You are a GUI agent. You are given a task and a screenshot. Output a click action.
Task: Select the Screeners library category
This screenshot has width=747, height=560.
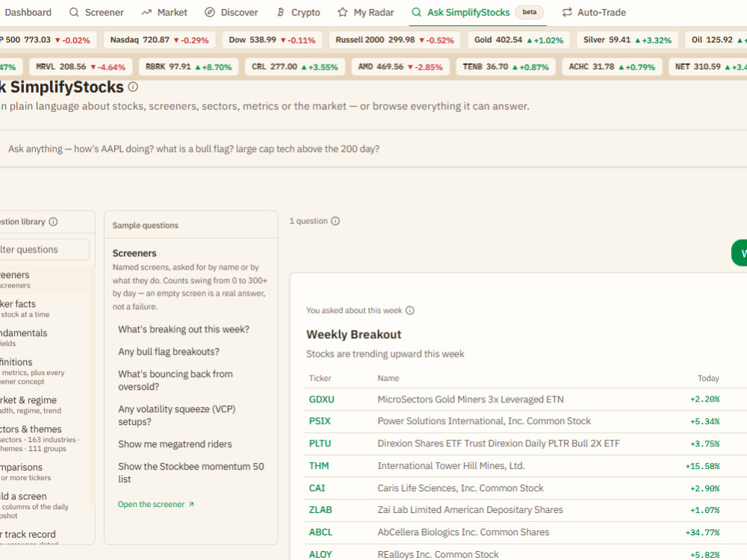pyautogui.click(x=45, y=279)
